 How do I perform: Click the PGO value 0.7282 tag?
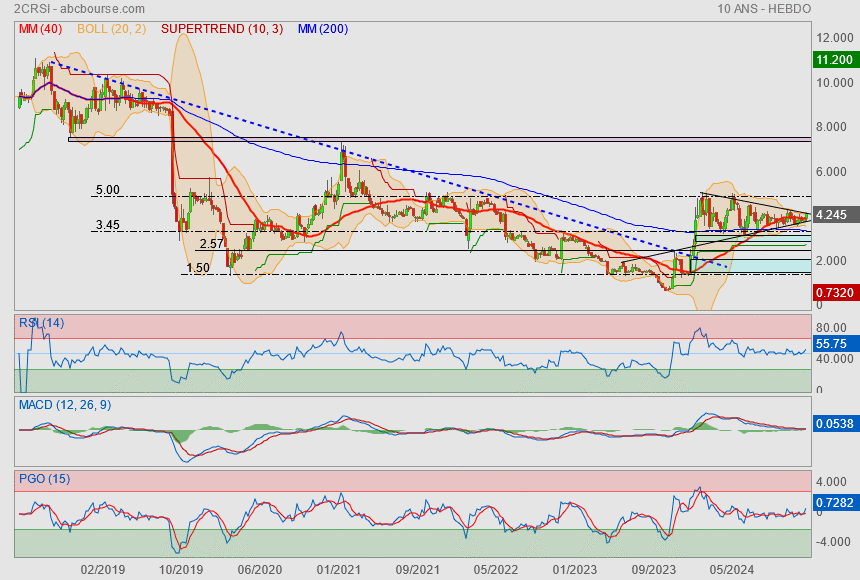[835, 503]
